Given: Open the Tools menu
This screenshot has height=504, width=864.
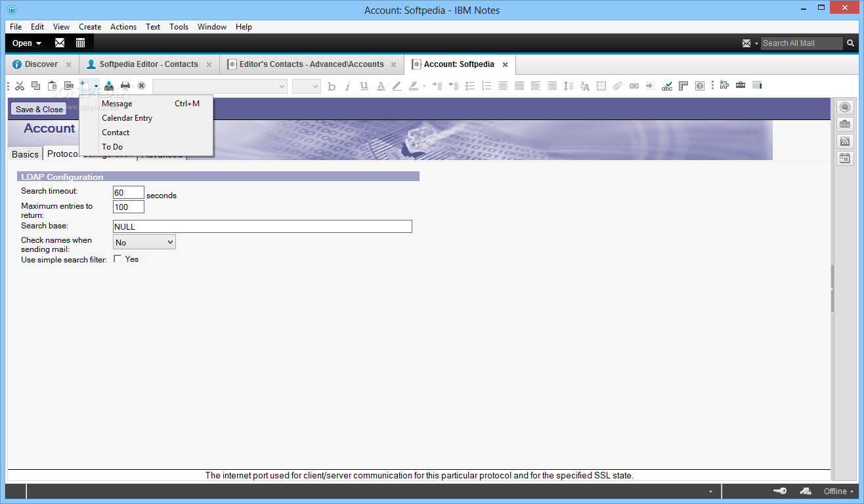Looking at the screenshot, I should point(179,27).
